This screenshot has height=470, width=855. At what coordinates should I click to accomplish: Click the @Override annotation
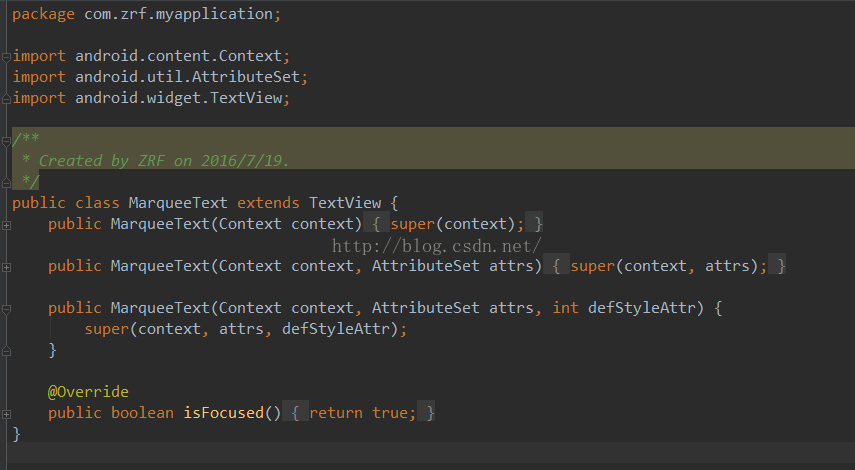pyautogui.click(x=88, y=392)
